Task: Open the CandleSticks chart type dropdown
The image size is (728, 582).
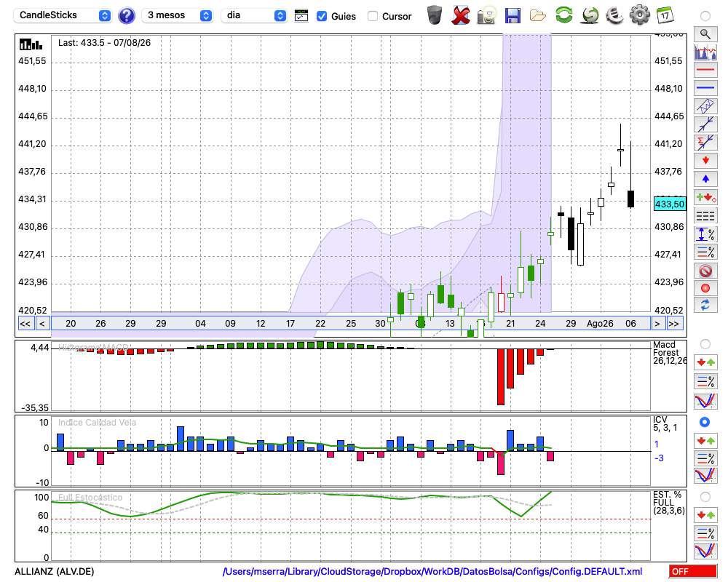Action: 62,15
